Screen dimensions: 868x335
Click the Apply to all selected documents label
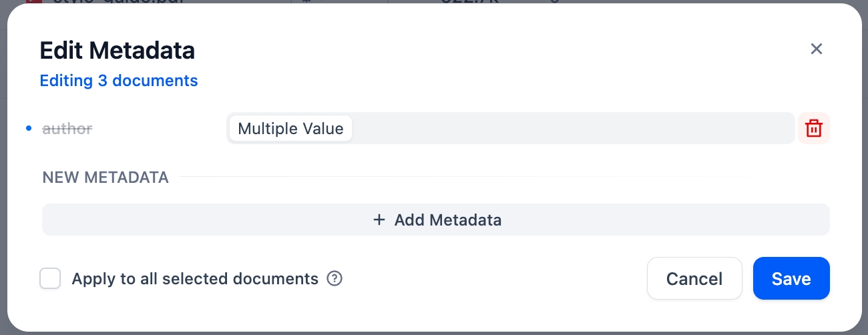(x=195, y=279)
